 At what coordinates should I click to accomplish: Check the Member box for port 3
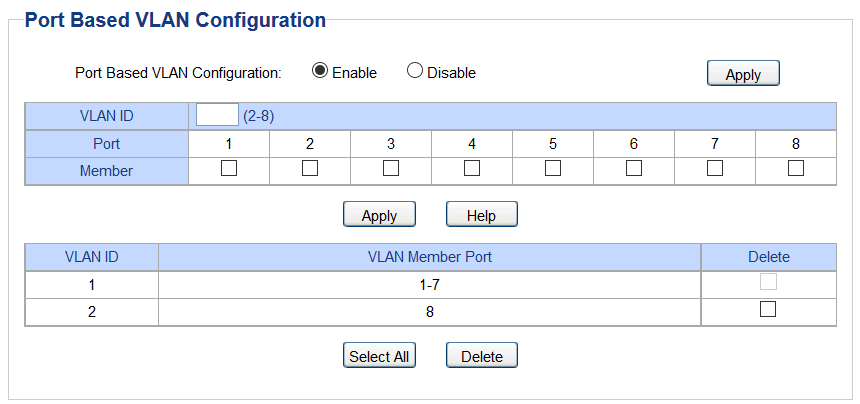(x=391, y=169)
